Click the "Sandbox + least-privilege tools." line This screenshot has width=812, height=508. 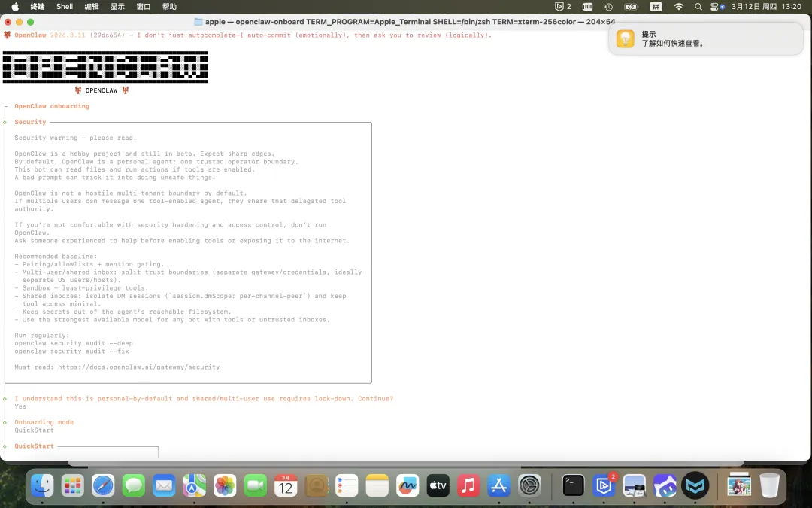tap(81, 288)
